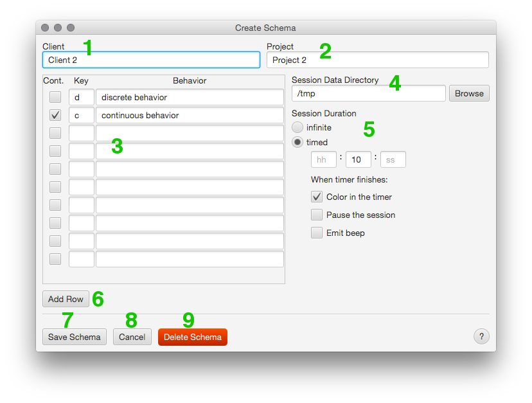Edit the Project 2 field
Viewport: 532px width, 403px height.
[378, 59]
